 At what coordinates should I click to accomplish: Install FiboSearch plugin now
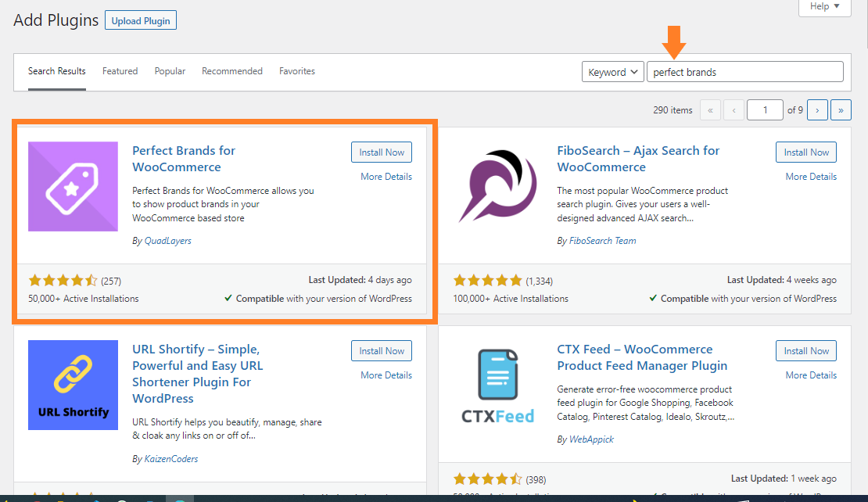click(806, 152)
